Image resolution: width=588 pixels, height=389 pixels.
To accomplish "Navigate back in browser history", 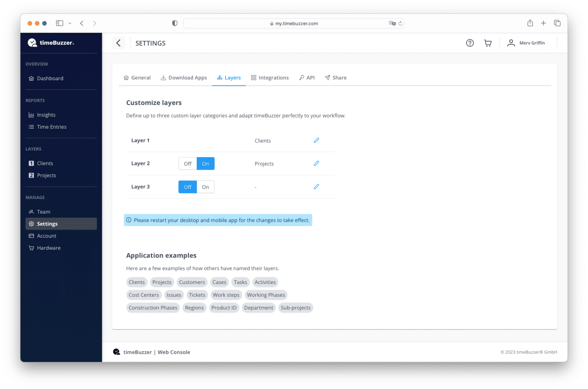I will (82, 23).
